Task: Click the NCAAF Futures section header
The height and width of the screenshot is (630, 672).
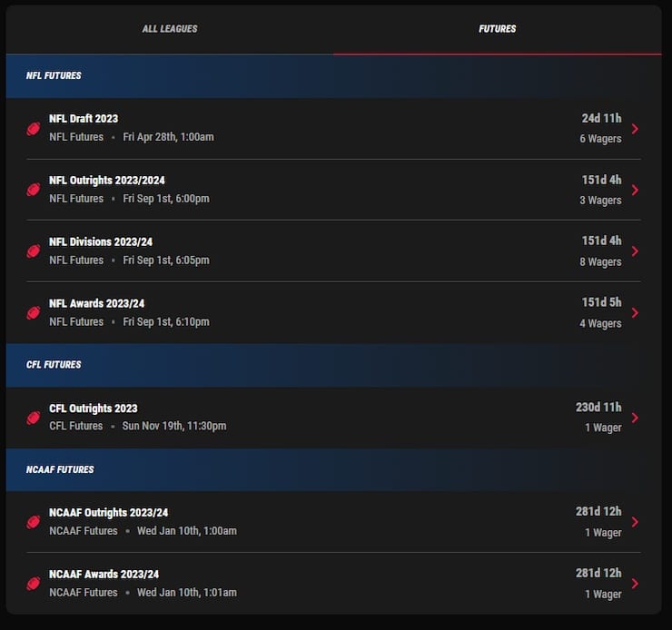Action: coord(334,470)
